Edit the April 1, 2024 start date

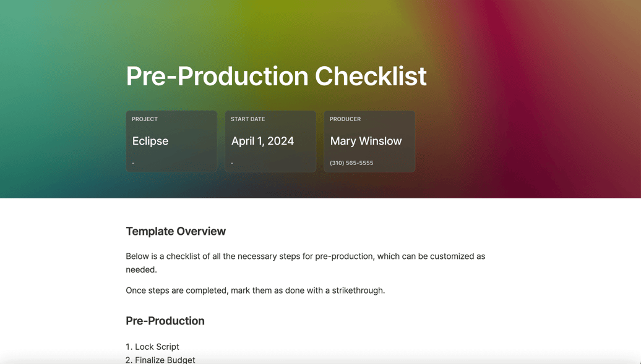[262, 141]
